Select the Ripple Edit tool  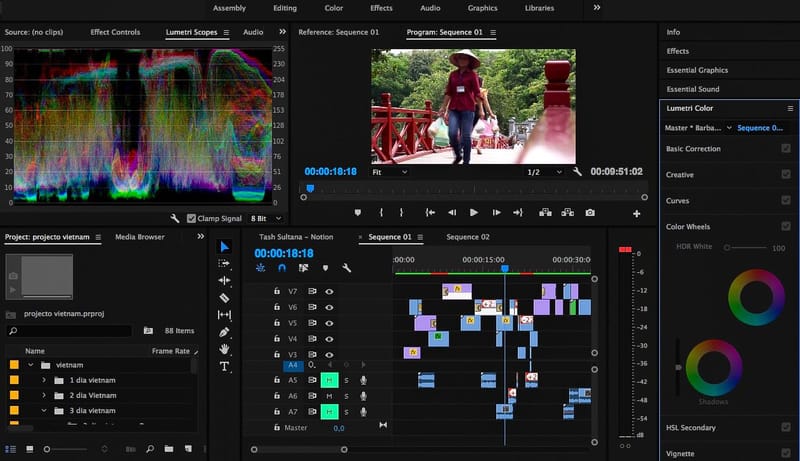[x=224, y=280]
